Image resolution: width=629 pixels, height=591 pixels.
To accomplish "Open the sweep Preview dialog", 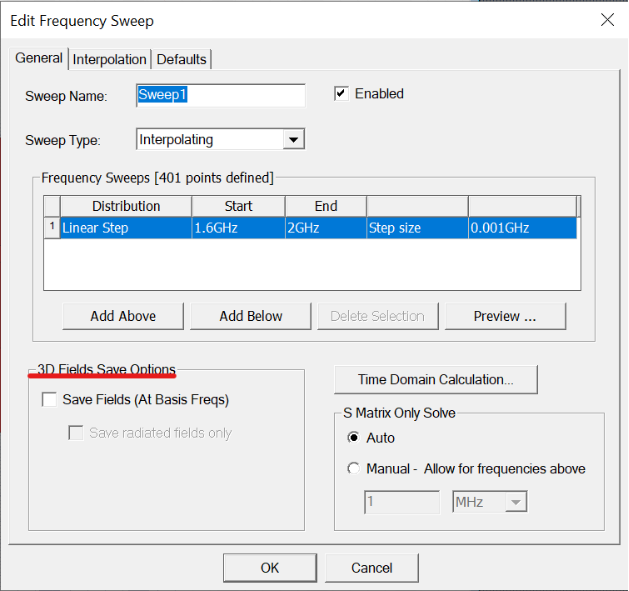I will click(505, 316).
